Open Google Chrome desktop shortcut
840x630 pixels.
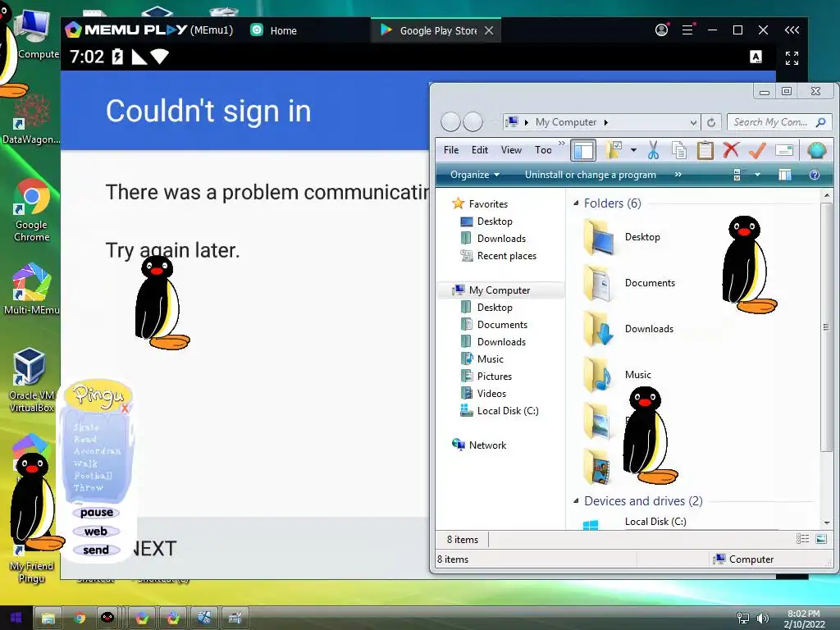(x=32, y=210)
